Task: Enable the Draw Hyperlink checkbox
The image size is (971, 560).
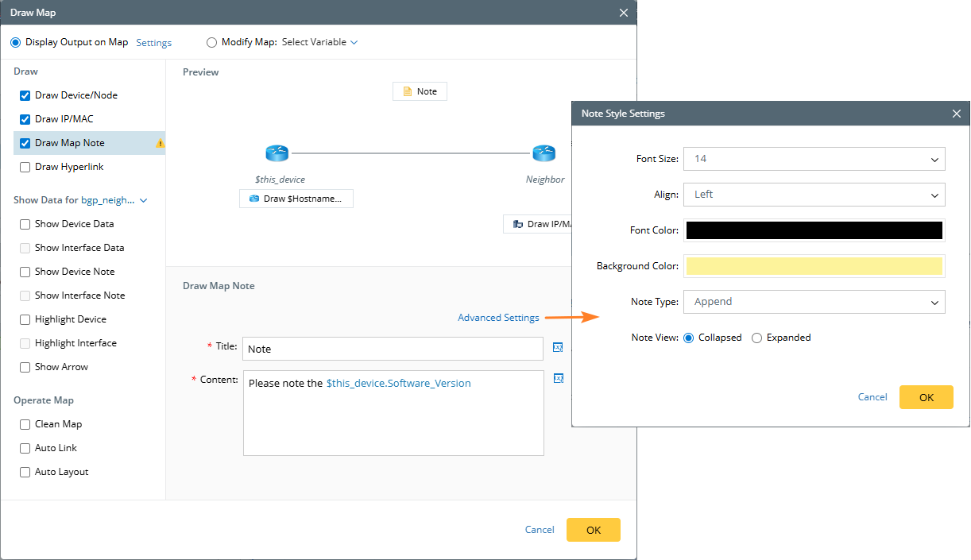Action: 25,167
